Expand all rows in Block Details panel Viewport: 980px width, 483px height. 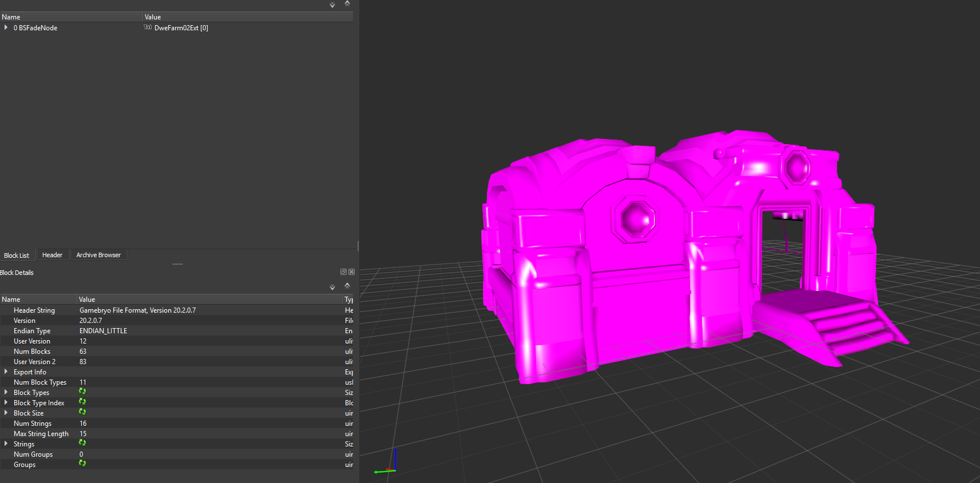point(332,287)
